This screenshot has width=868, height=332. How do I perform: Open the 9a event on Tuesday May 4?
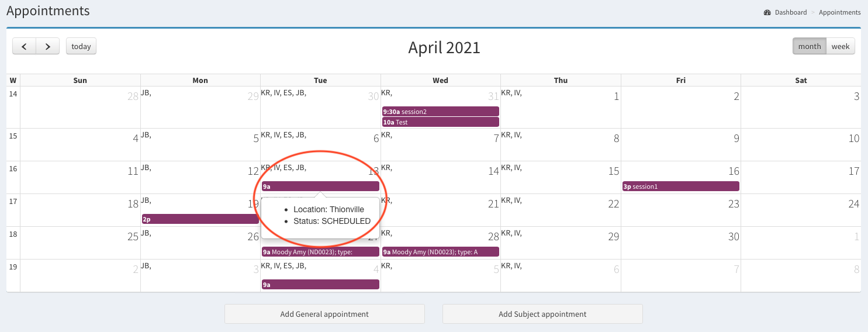tap(320, 285)
